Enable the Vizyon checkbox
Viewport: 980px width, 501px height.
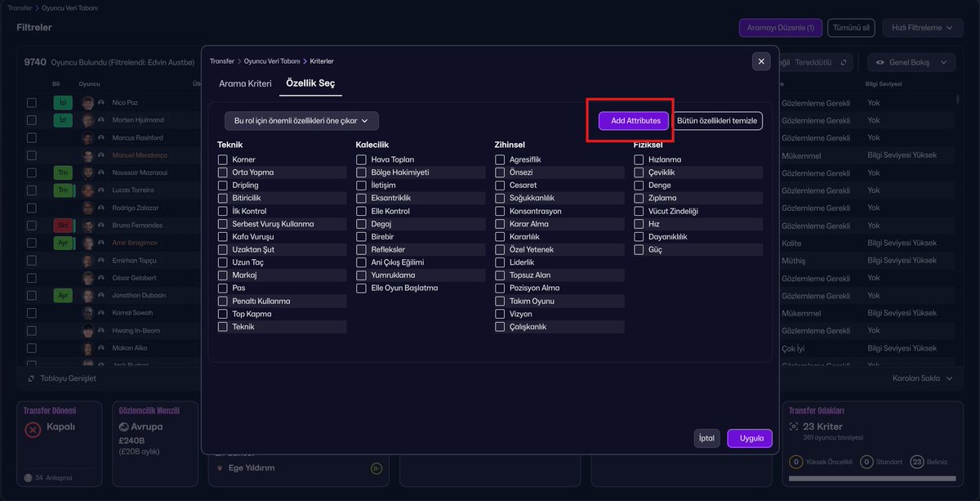point(501,314)
